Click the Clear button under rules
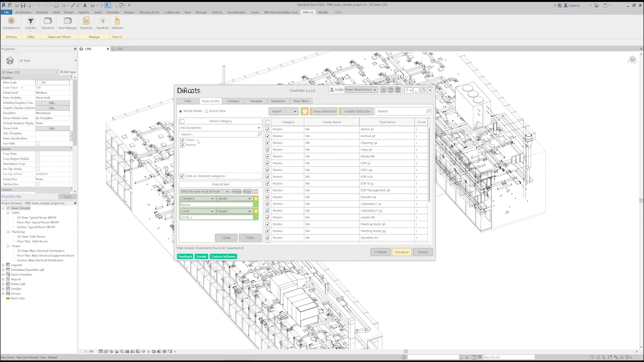This screenshot has height=362, width=644. pos(226,238)
